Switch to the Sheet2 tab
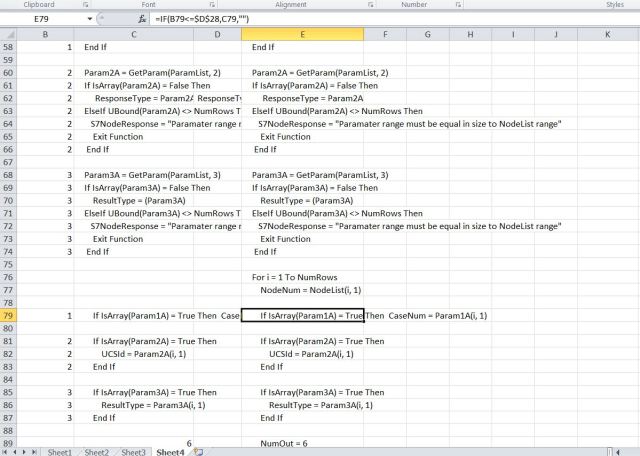Screen dimensions: 640x456 click(97, 452)
